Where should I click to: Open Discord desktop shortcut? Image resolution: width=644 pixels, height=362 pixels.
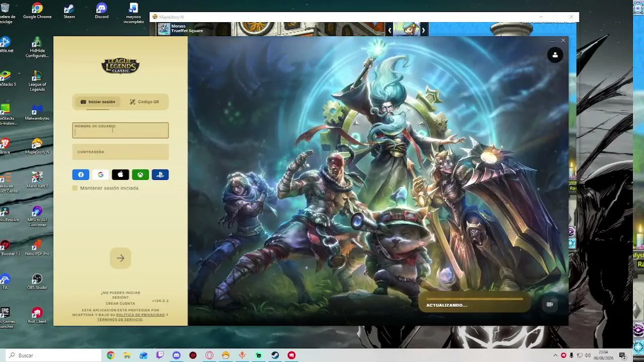[x=102, y=11]
